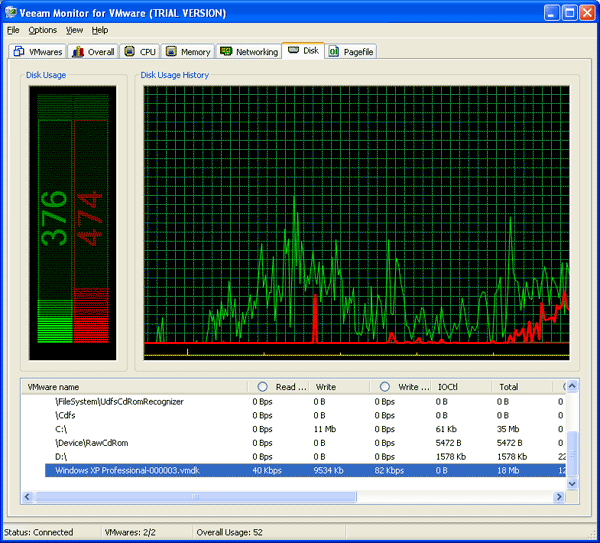The width and height of the screenshot is (600, 543).
Task: Click the list scroll up arrow
Action: click(572, 386)
